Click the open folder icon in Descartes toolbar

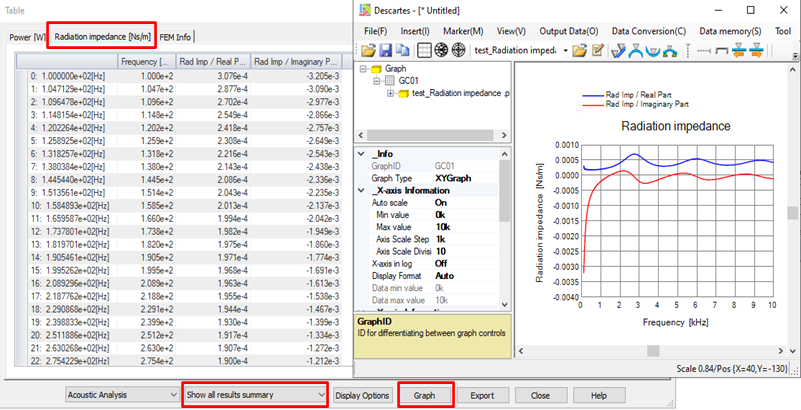(367, 50)
